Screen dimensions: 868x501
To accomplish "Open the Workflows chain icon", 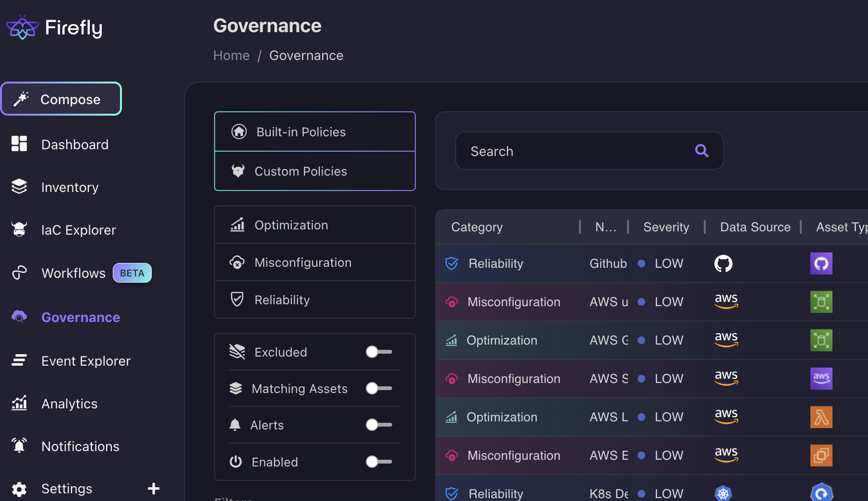I will click(19, 273).
